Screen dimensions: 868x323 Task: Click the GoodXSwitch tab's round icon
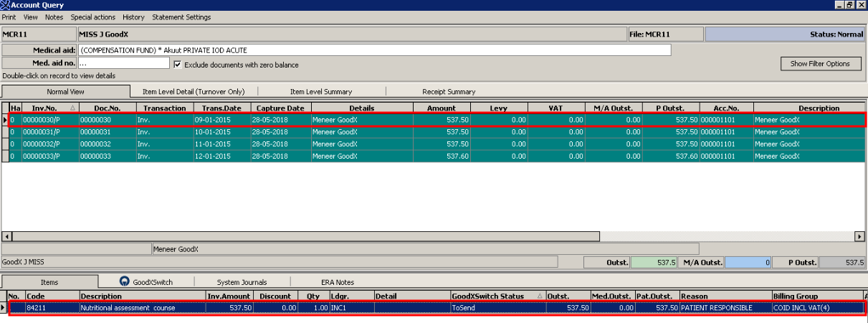(x=125, y=282)
